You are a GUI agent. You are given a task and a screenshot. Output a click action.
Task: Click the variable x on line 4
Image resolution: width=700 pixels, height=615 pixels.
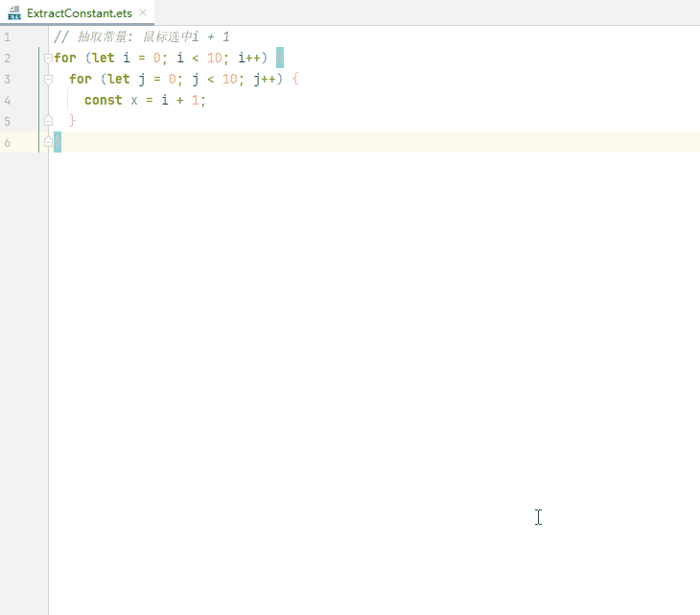click(x=134, y=101)
